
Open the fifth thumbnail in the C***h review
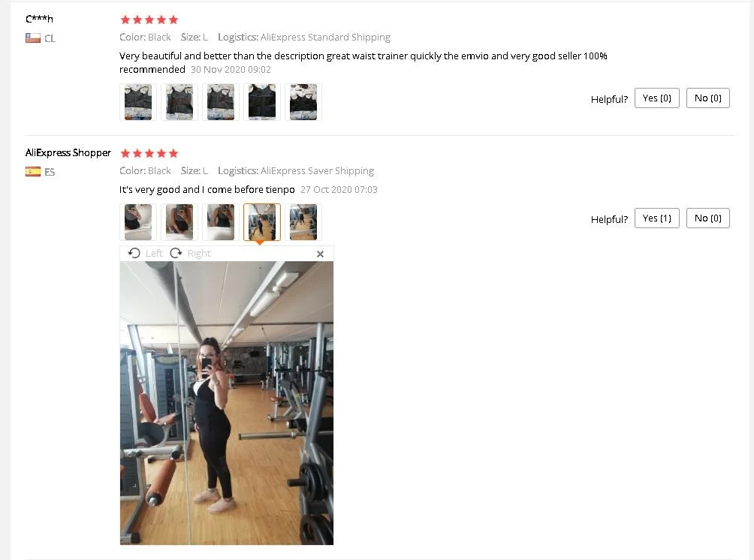pyautogui.click(x=303, y=102)
